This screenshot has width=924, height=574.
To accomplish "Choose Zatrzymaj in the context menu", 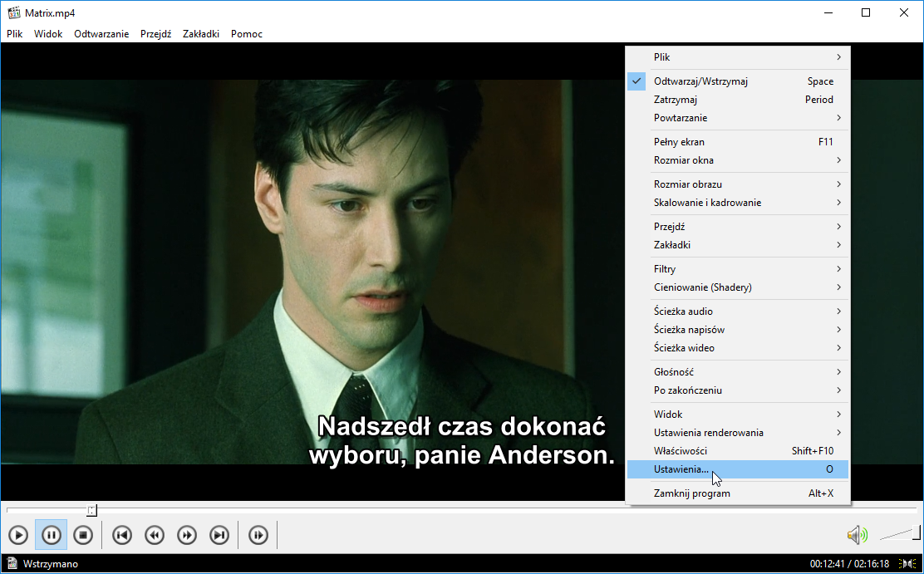I will point(737,100).
